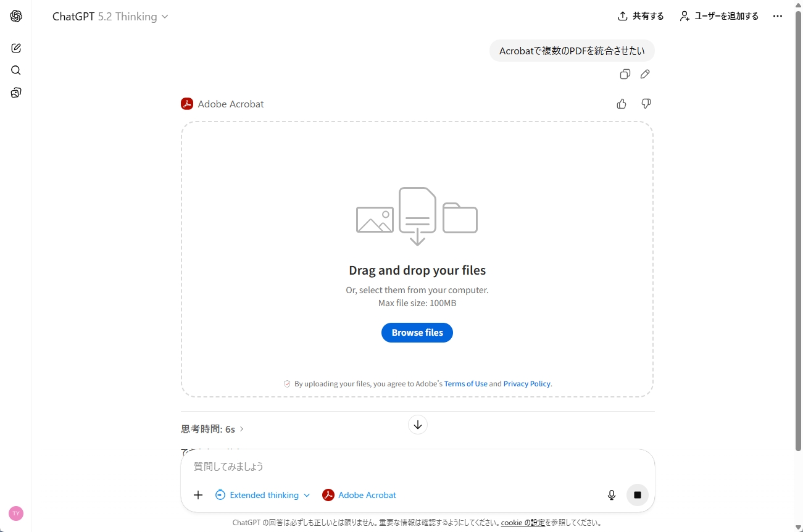The height and width of the screenshot is (532, 803).
Task: Copy the user message with the copy icon
Action: click(x=625, y=74)
